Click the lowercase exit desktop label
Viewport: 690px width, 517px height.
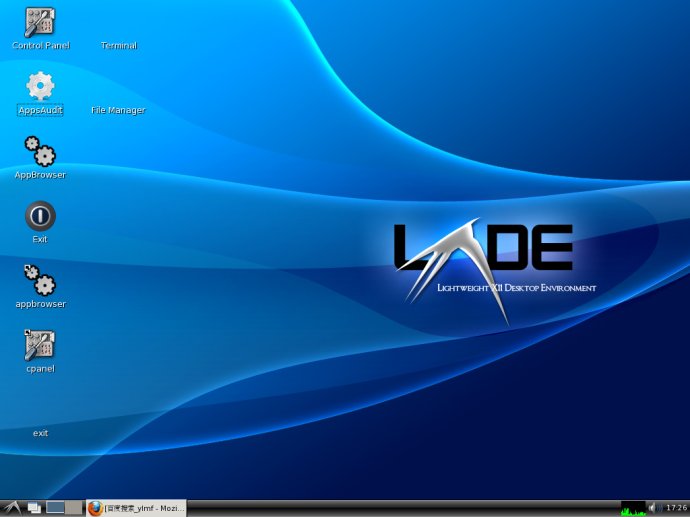click(x=40, y=433)
